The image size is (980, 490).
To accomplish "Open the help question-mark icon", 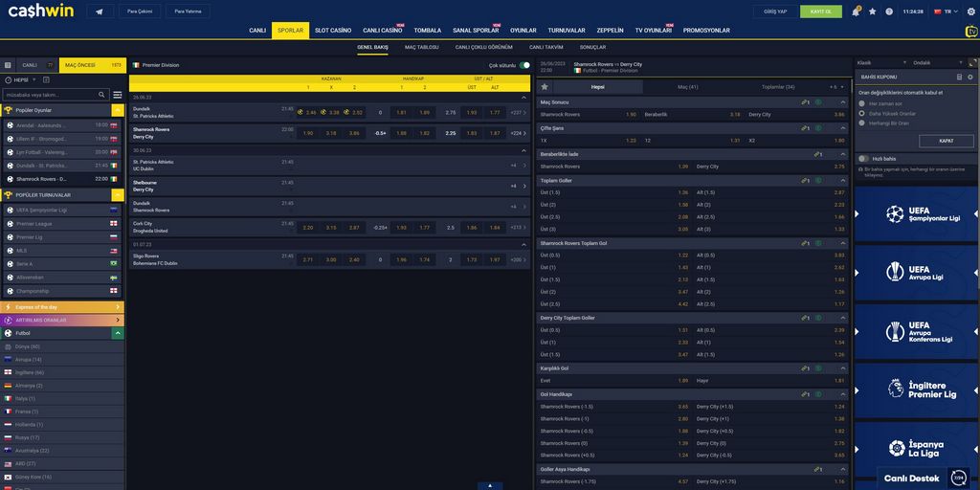I will click(x=889, y=11).
